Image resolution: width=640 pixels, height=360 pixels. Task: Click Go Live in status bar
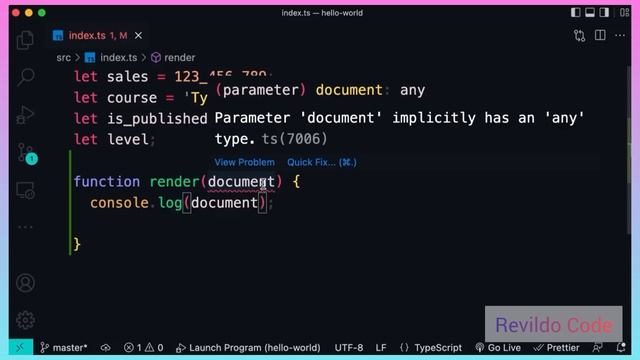click(x=498, y=347)
